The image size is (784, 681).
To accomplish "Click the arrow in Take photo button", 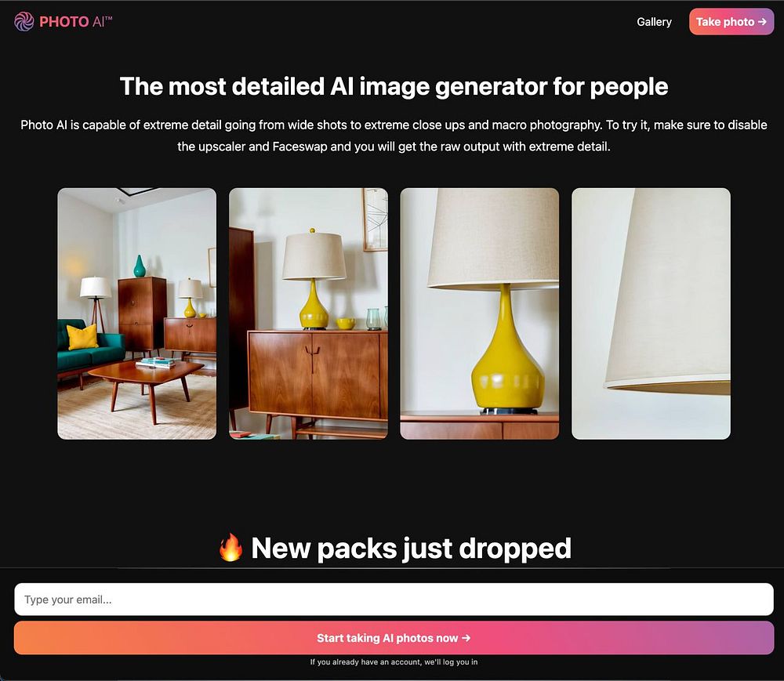I will [762, 21].
